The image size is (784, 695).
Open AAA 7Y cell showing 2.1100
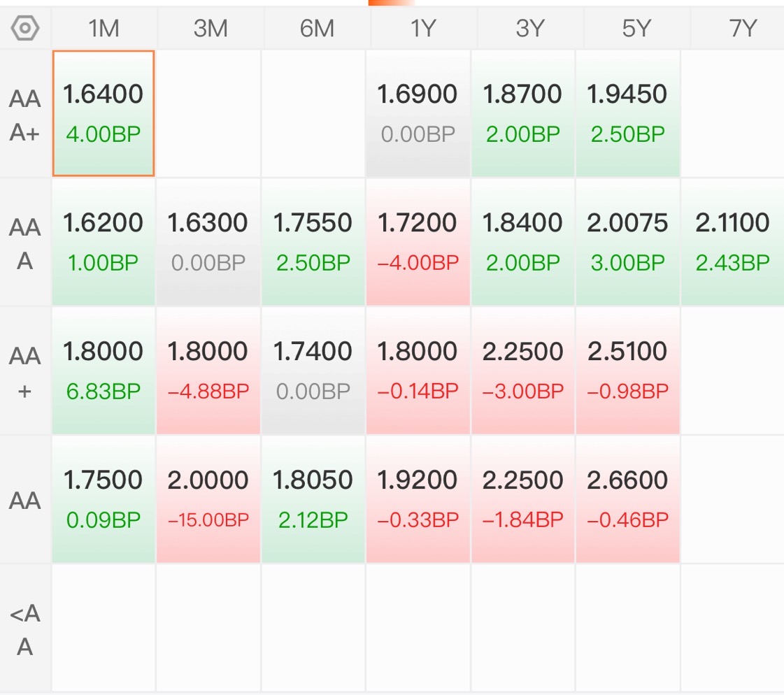[x=732, y=242]
